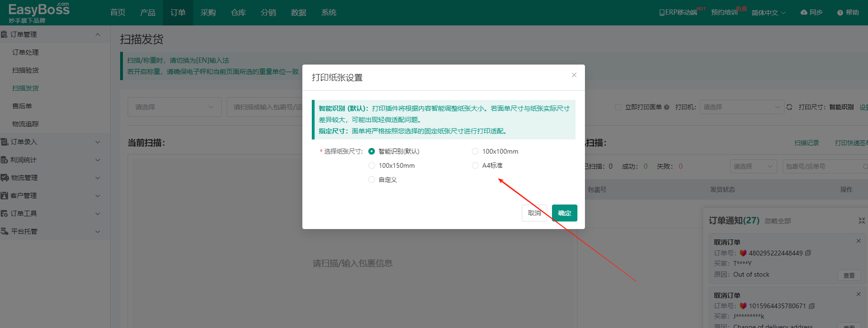This screenshot has width=868, height=328.
Task: Refresh the printer list with the reload icon
Action: click(789, 107)
